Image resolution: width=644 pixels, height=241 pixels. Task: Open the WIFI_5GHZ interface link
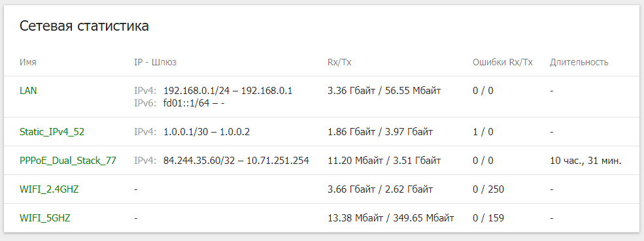pyautogui.click(x=44, y=218)
